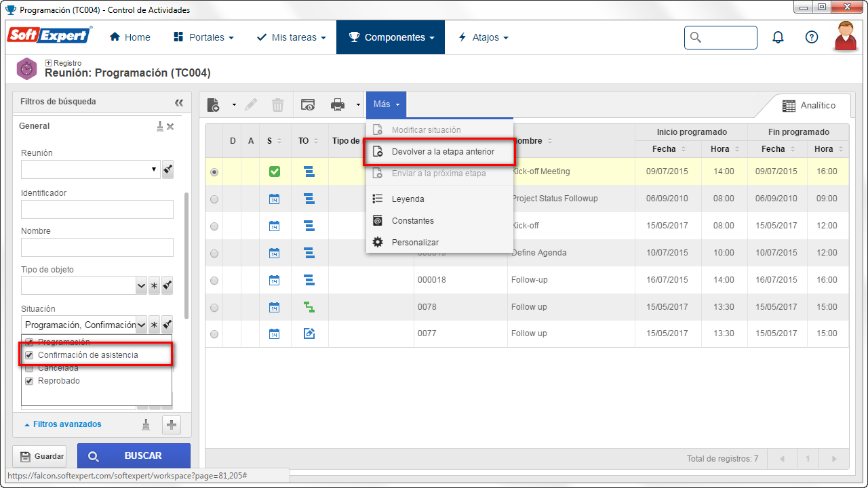Select radio button for row 000018
Image resolution: width=868 pixels, height=488 pixels.
(214, 281)
